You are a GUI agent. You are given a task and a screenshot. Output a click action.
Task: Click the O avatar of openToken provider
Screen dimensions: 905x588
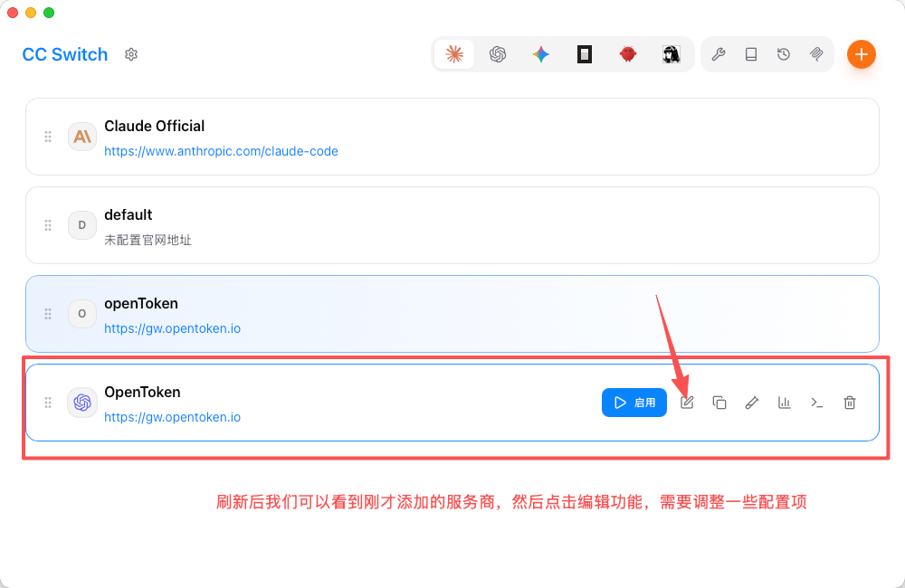coord(82,314)
